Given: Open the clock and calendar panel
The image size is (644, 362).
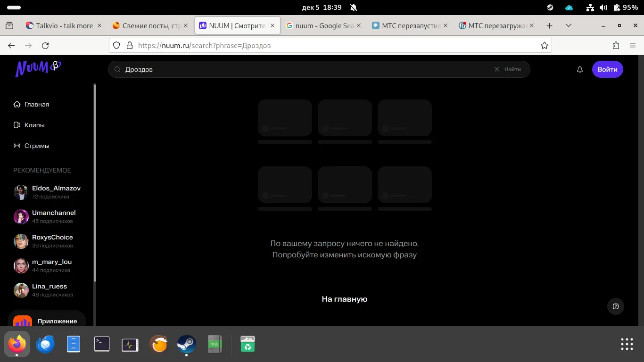Looking at the screenshot, I should pyautogui.click(x=322, y=8).
